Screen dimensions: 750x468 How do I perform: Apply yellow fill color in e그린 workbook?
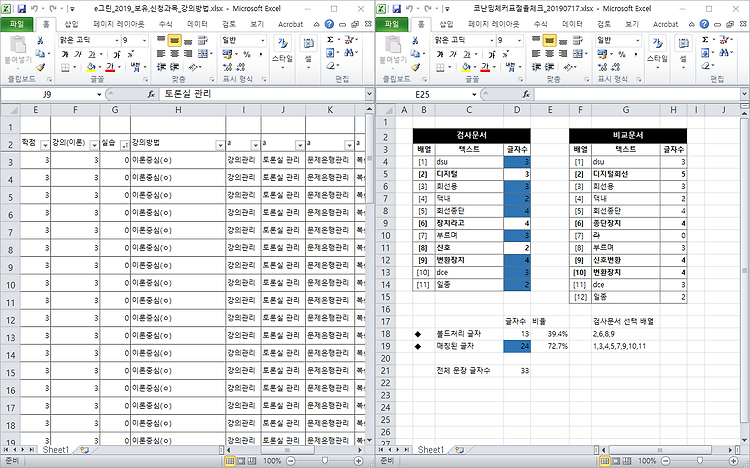(x=91, y=67)
